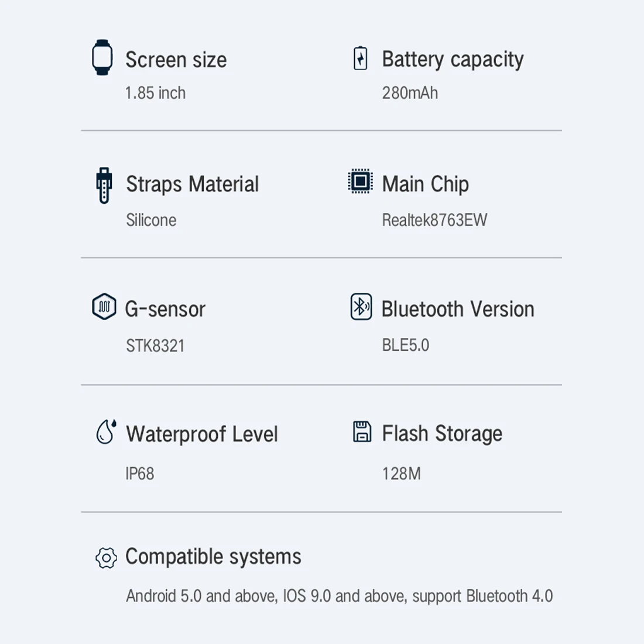Select the Battery capacity heading
The image size is (644, 644).
click(x=453, y=60)
